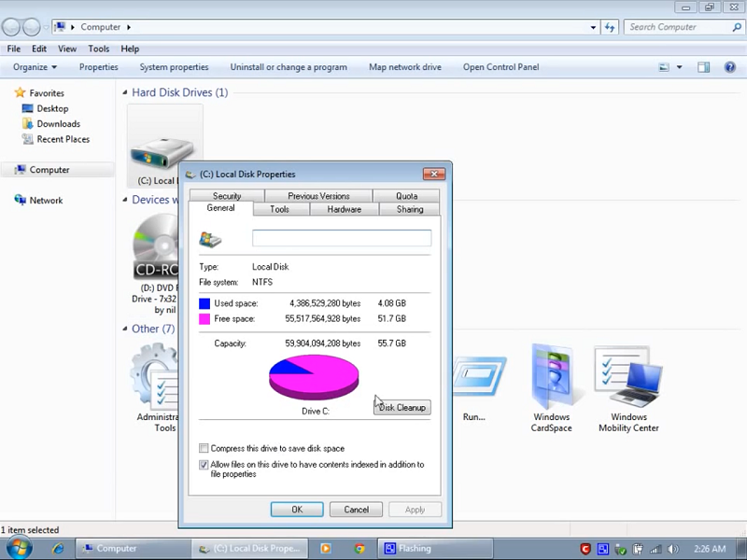
Task: Click the drive usage pie chart
Action: tap(314, 377)
